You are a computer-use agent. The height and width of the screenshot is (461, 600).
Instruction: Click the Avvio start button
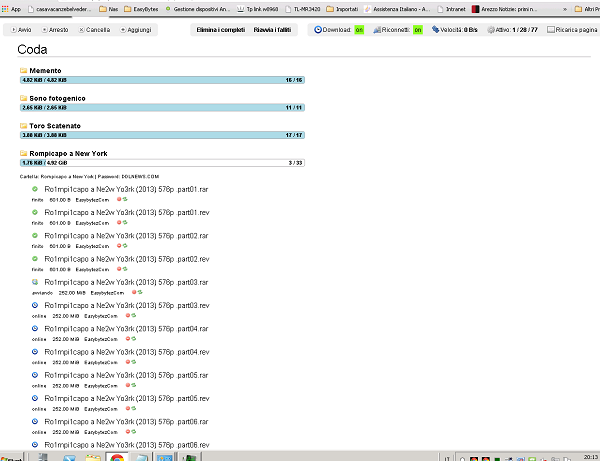click(21, 31)
